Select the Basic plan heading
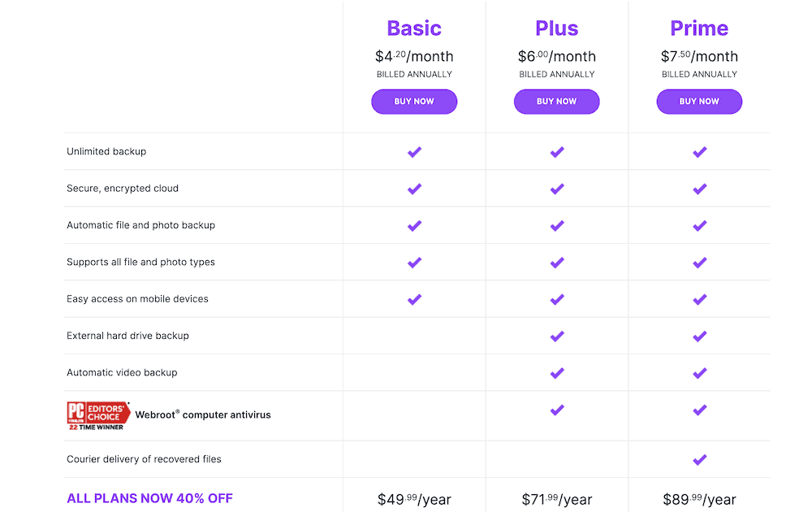The width and height of the screenshot is (812, 512). (414, 28)
